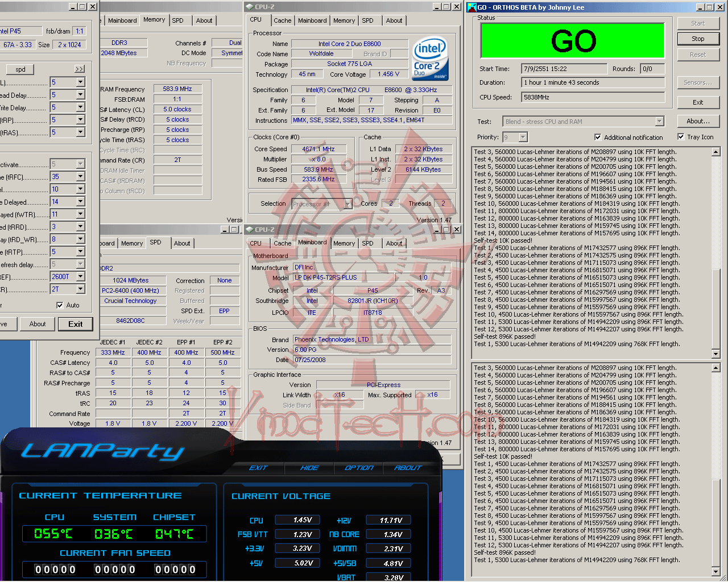Click the Intel Core 2 Duo logo
This screenshot has width=728, height=582.
click(430, 59)
